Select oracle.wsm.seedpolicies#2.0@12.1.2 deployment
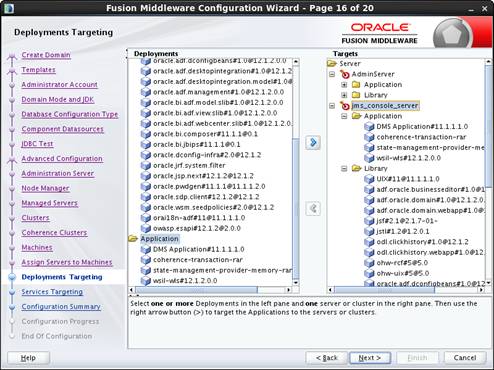Image resolution: width=494 pixels, height=370 pixels. pos(213,207)
